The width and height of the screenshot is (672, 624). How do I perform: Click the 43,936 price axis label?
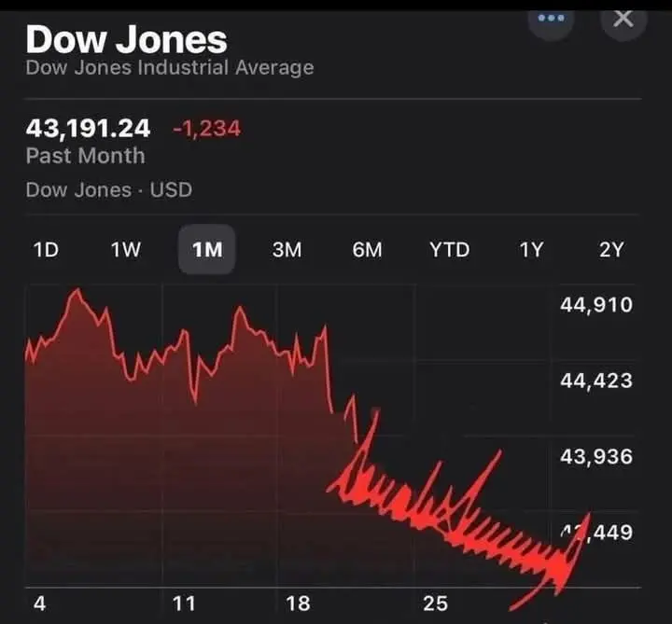(596, 457)
